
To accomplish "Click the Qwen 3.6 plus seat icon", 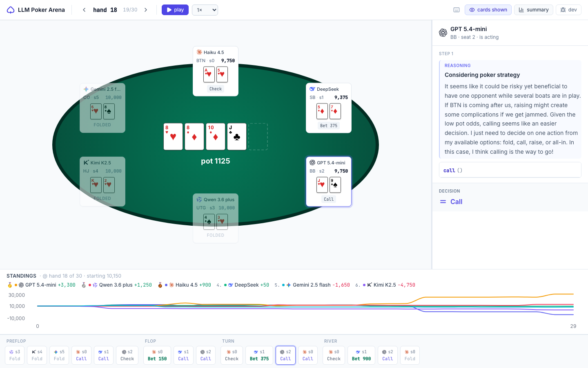I will (199, 200).
